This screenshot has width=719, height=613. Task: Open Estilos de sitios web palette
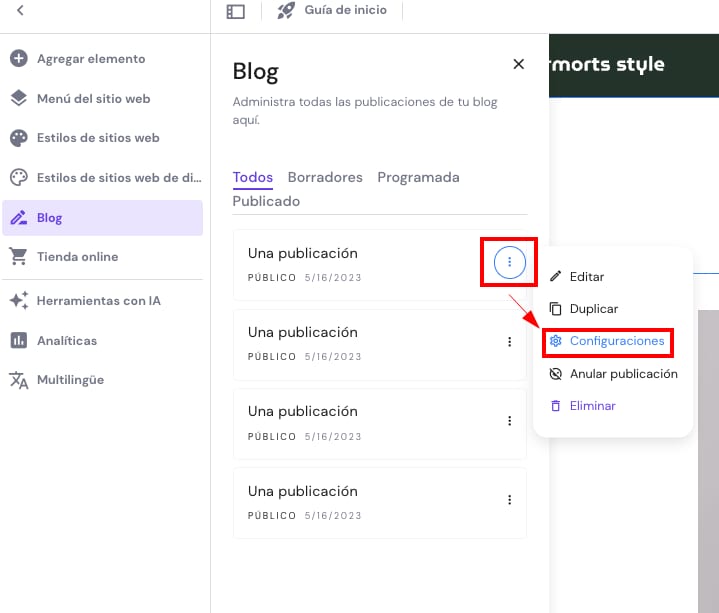(x=97, y=138)
